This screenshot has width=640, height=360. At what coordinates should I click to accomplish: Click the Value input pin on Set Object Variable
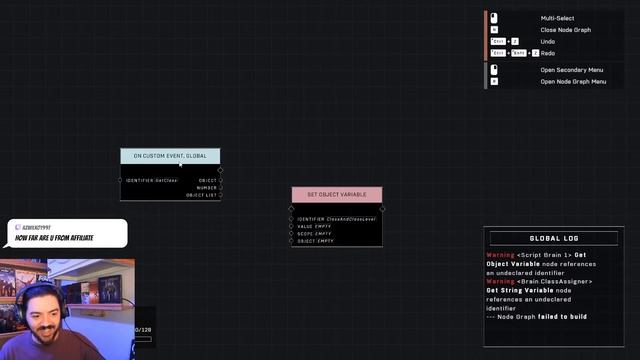[291, 226]
